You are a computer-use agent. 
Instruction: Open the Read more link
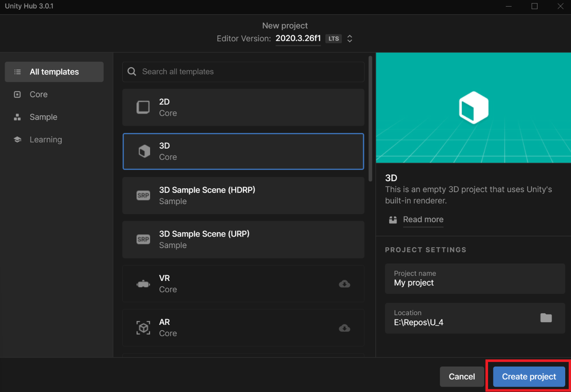(423, 220)
